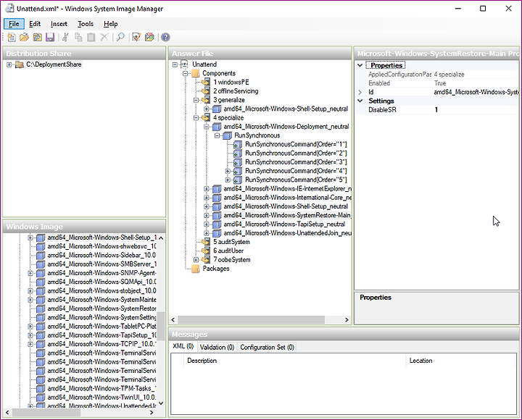The image size is (522, 420).
Task: Open the Edit menu
Action: (35, 24)
